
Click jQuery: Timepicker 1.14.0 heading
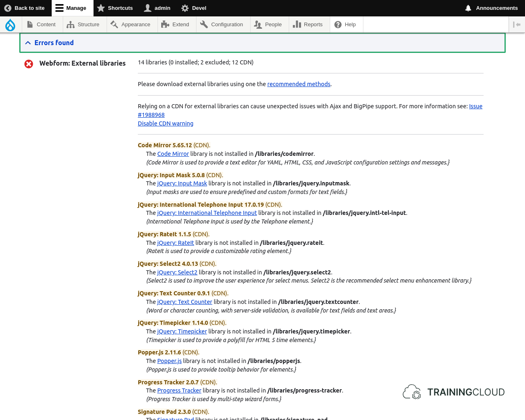(173, 323)
